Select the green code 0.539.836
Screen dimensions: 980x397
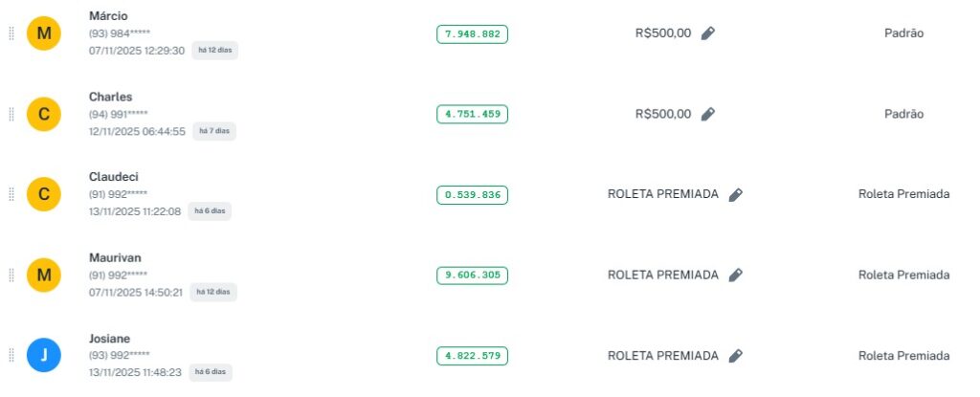point(472,194)
